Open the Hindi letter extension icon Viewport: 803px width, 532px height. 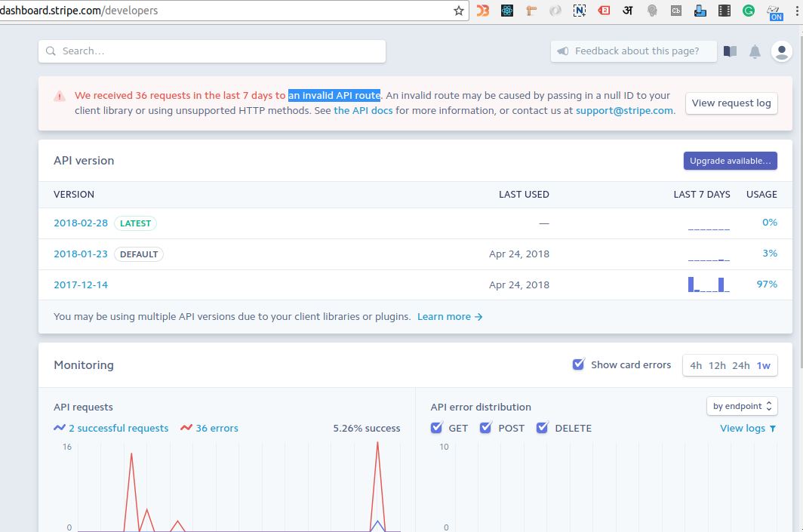point(628,11)
